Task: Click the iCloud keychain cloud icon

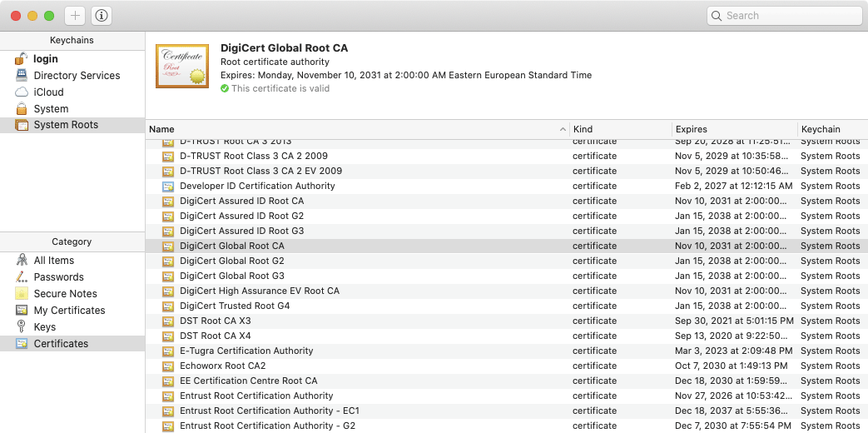Action: 22,92
